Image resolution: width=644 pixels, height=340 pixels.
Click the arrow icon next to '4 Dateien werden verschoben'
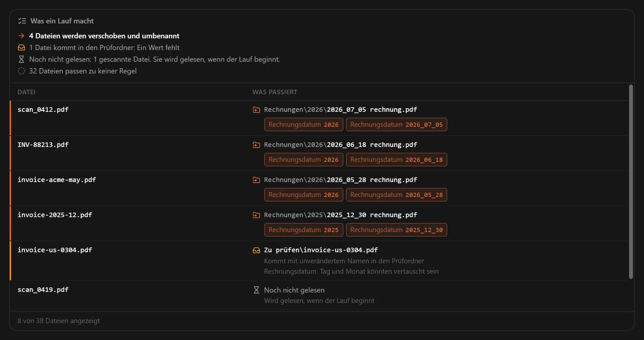21,36
